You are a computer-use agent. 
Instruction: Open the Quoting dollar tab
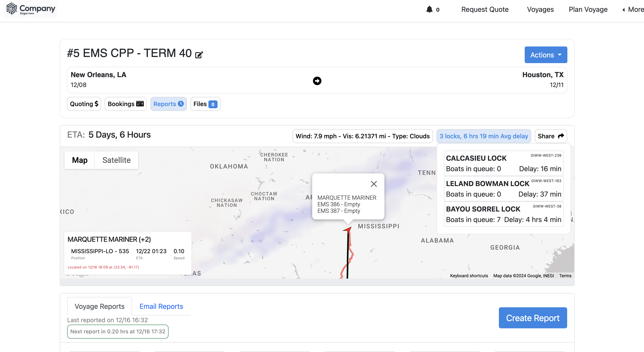point(84,104)
